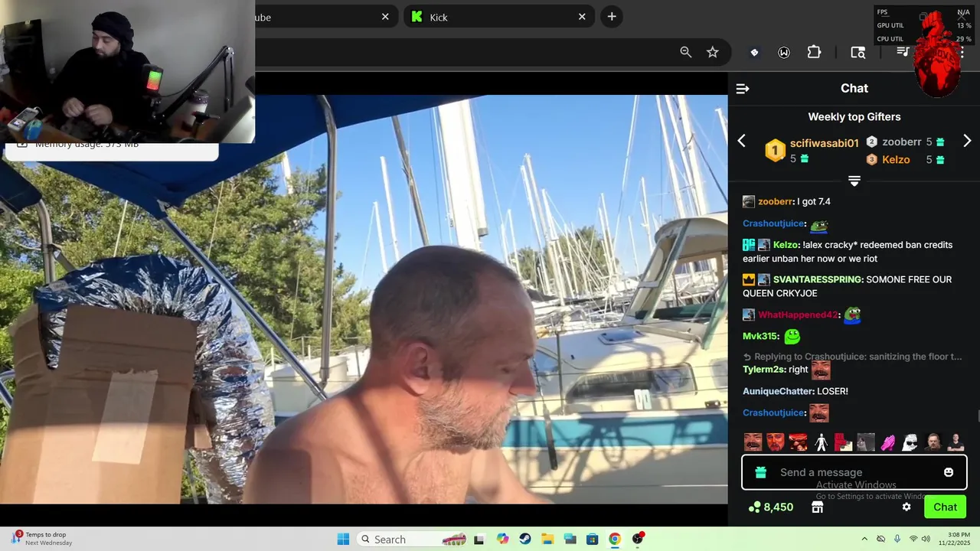Click the gold rank 1 badge

[x=775, y=151]
